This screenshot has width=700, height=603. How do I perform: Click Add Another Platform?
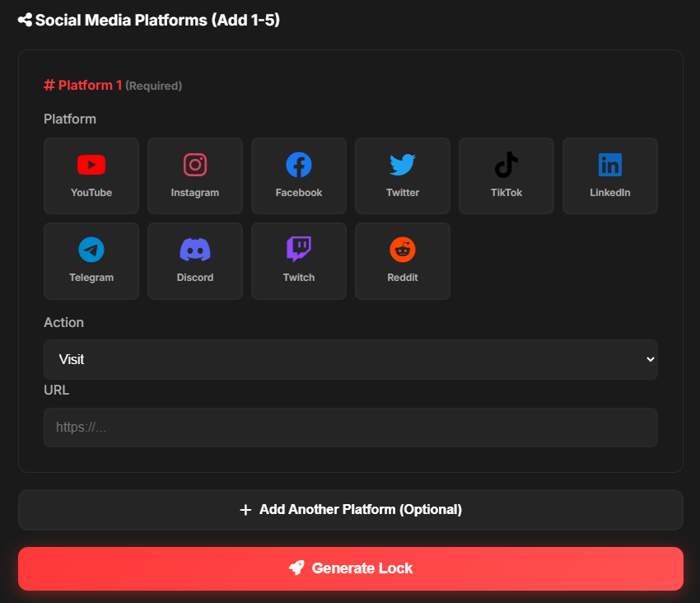pyautogui.click(x=350, y=510)
